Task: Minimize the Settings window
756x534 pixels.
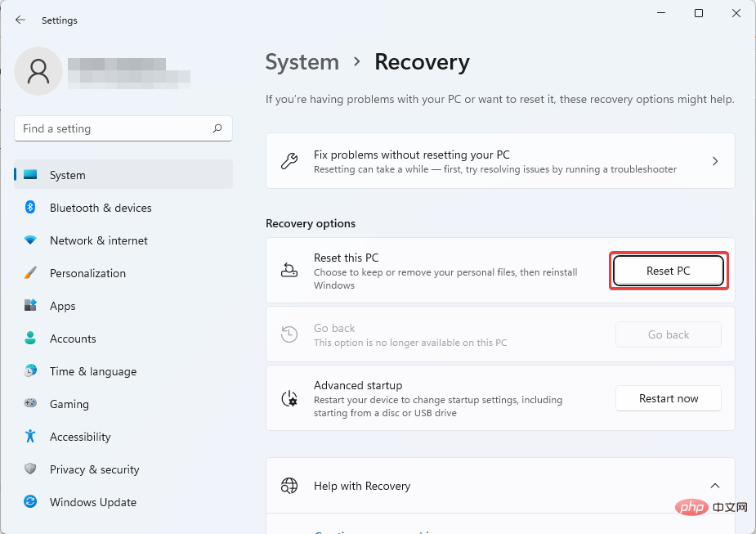Action: coord(661,13)
